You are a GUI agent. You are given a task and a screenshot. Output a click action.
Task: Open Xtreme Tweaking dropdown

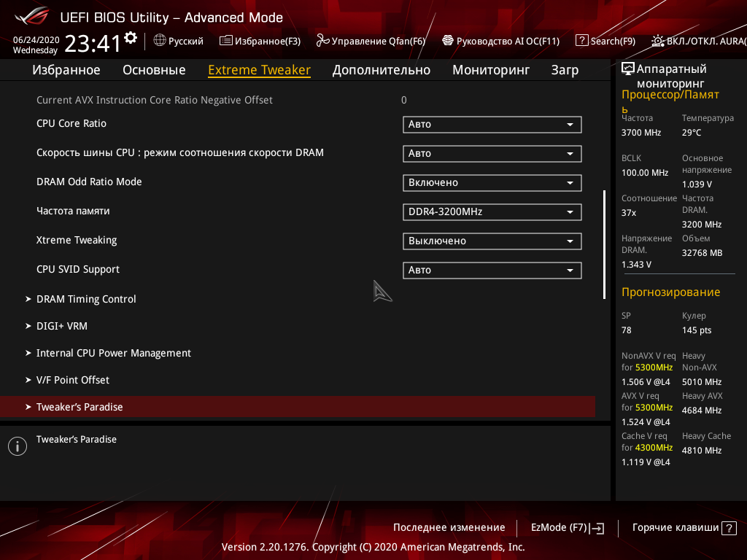pos(492,241)
